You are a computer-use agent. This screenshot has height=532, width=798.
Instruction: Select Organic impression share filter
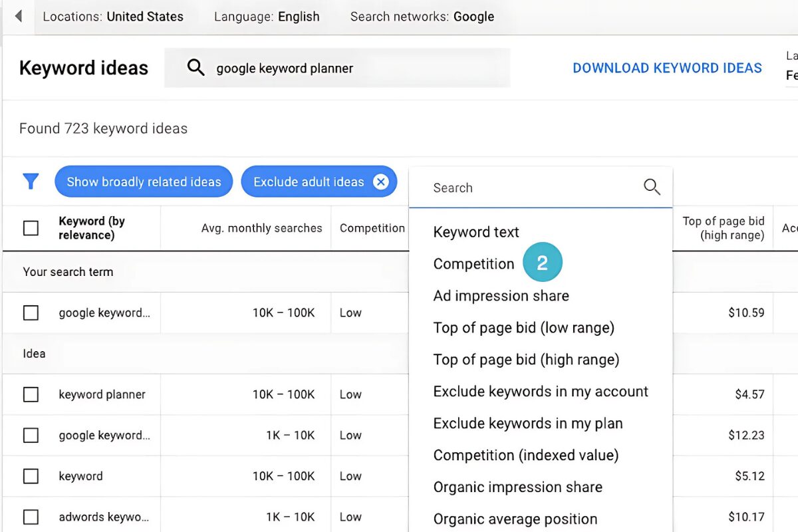(x=517, y=487)
